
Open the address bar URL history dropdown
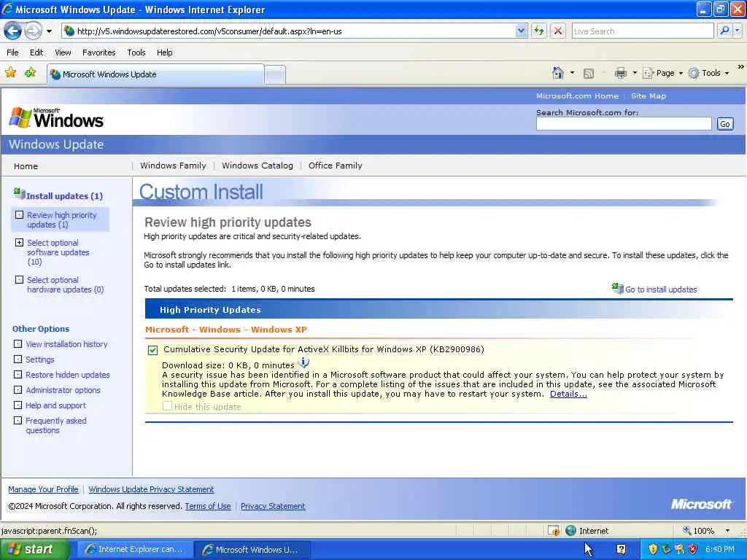coord(521,31)
